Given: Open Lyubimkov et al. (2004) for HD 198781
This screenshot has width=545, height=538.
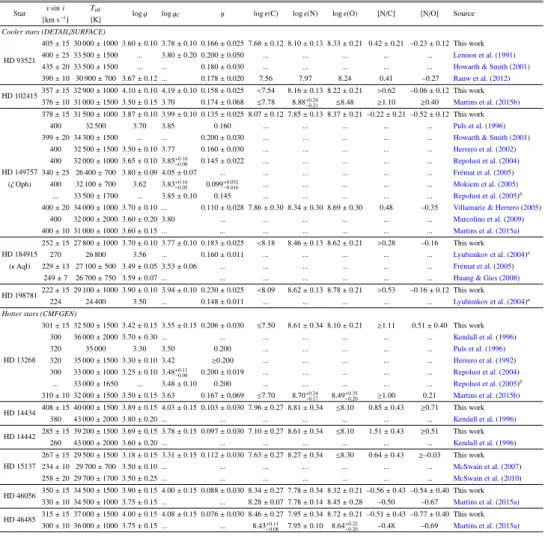Looking at the screenshot, I should click(491, 302).
